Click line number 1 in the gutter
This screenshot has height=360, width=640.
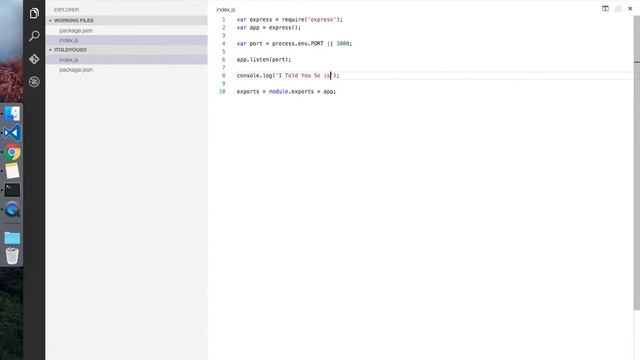pyautogui.click(x=223, y=20)
